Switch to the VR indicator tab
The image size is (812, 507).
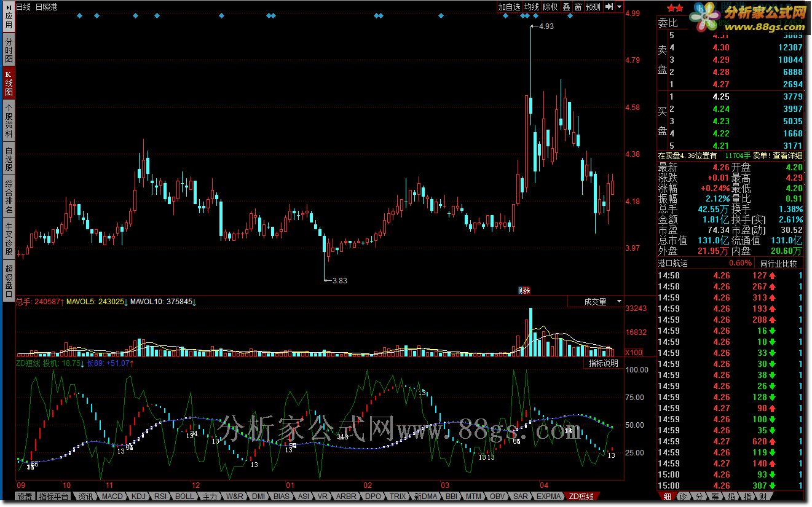coord(323,496)
